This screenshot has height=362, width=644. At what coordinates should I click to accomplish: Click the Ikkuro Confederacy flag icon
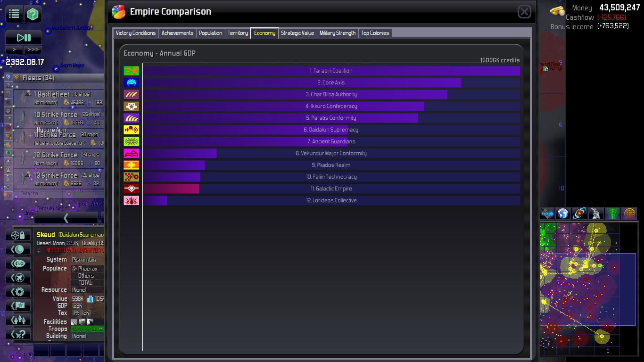coord(132,106)
